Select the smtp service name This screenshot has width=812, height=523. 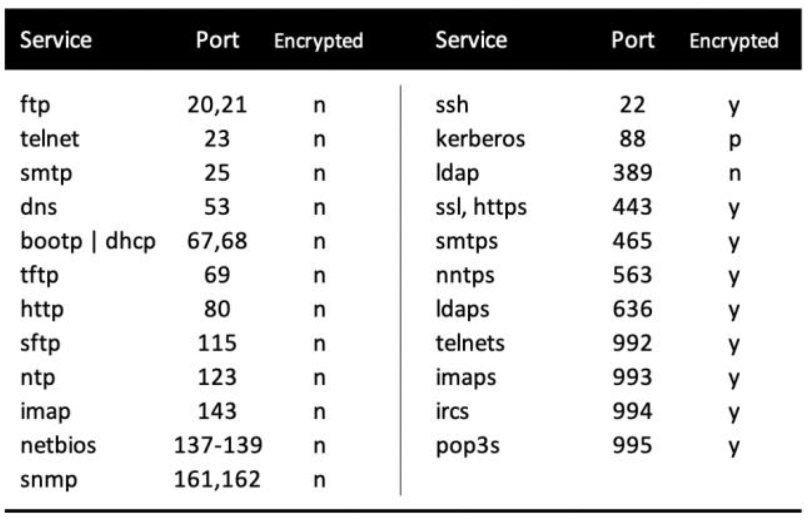click(46, 174)
